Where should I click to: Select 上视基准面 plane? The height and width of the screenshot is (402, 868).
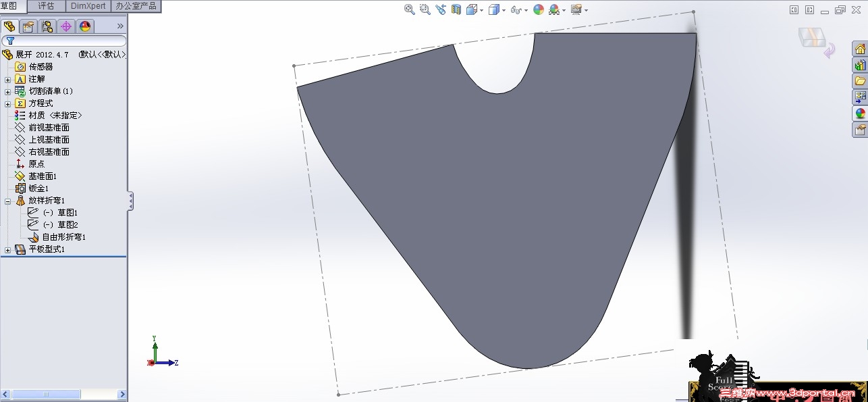tap(49, 139)
